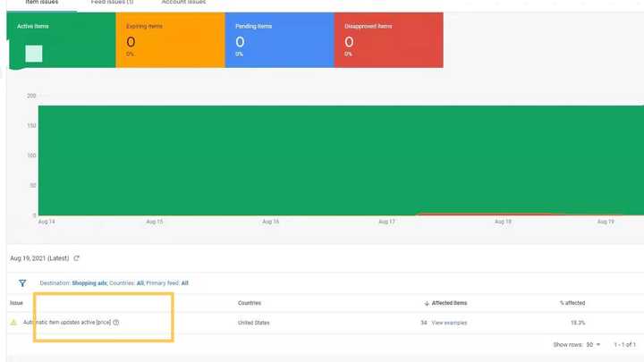Click the Affected items column header
Image resolution: width=644 pixels, height=362 pixels.
(449, 303)
